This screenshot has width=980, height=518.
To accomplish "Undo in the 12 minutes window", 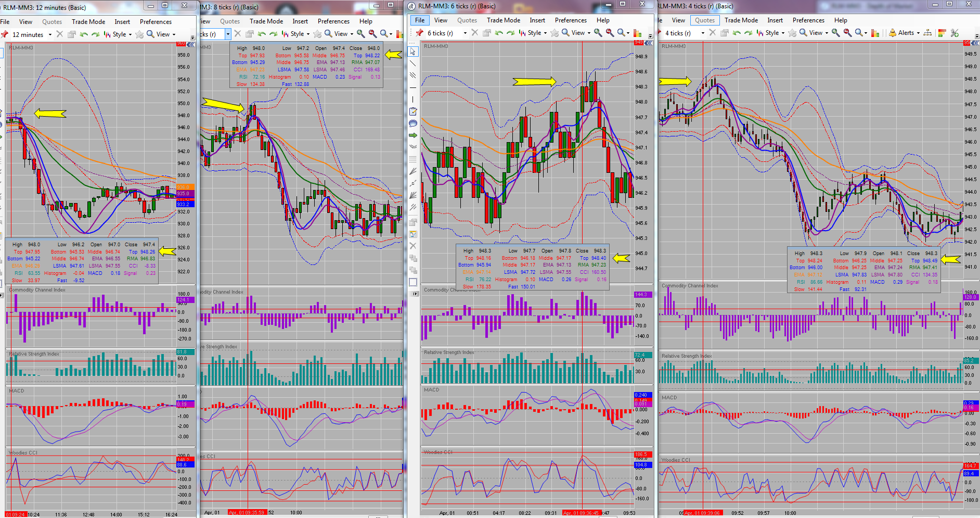I will tap(84, 34).
